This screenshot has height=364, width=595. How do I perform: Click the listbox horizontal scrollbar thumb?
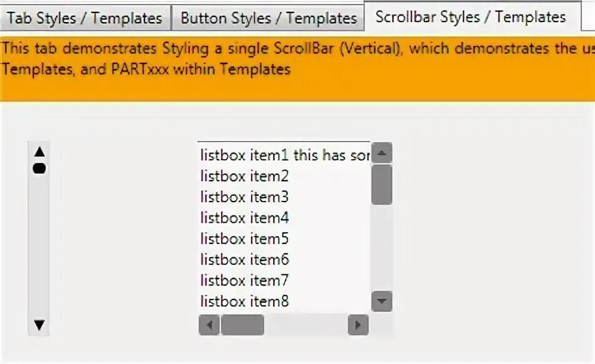pos(243,325)
